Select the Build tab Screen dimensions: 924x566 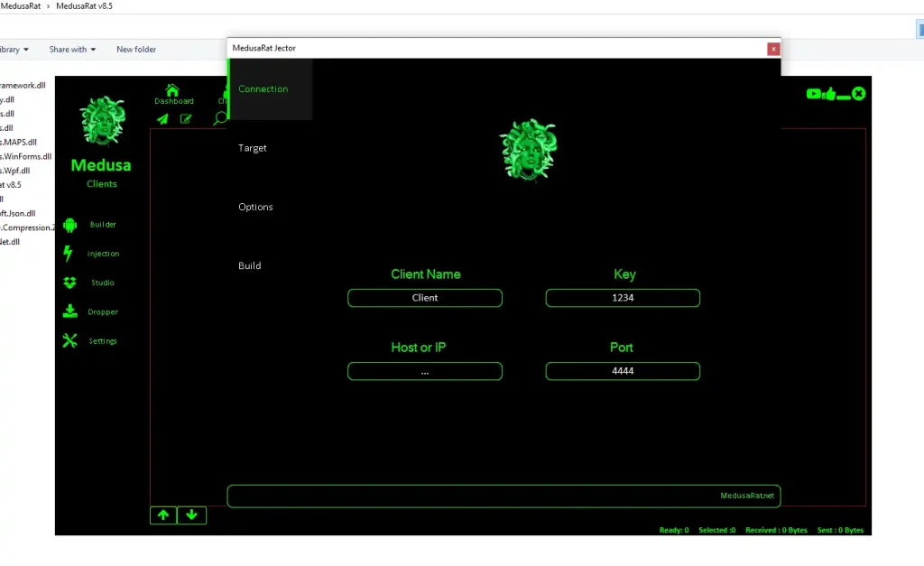pyautogui.click(x=250, y=266)
